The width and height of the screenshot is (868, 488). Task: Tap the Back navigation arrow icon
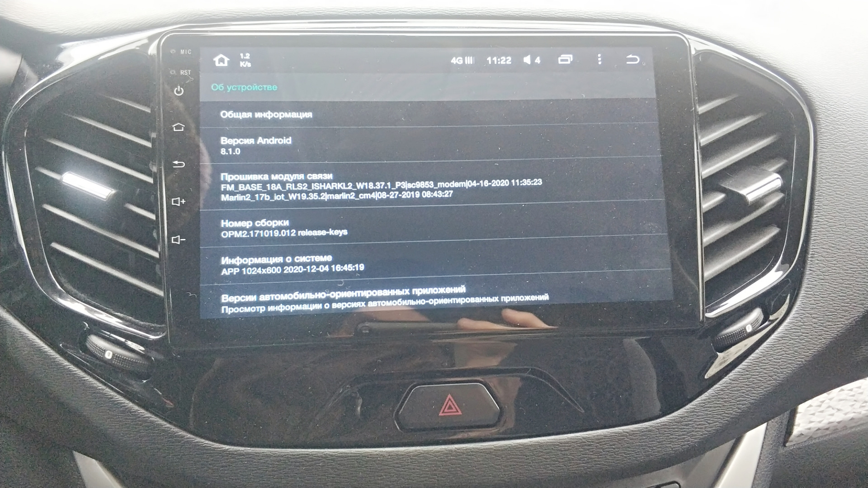[x=633, y=60]
